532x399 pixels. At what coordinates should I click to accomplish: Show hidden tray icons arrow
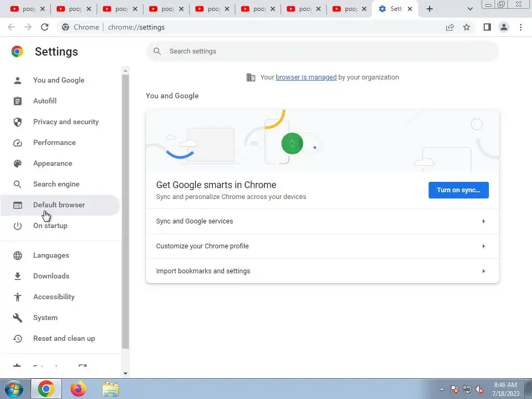click(442, 389)
